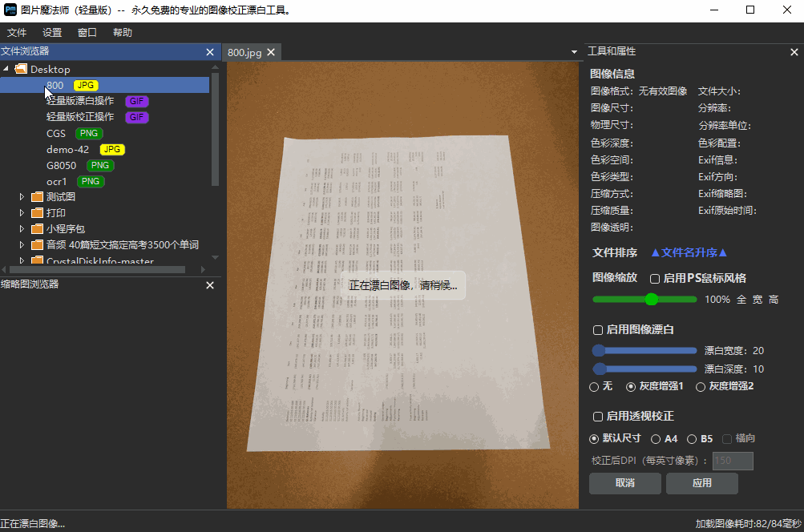Screen dimensions: 804x532
Task: Enable the 启用透视校正 option
Action: [x=597, y=416]
